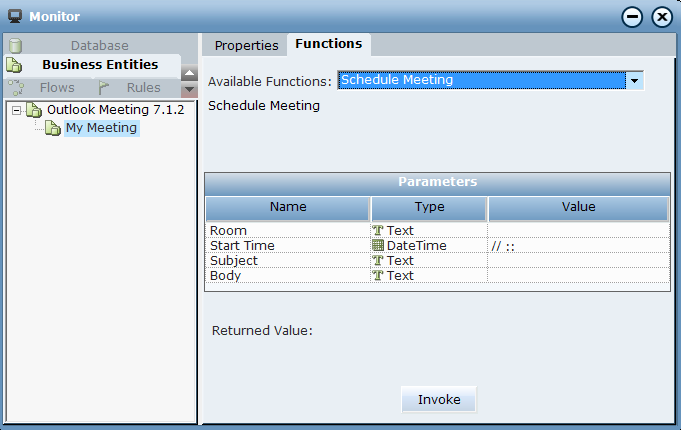The image size is (681, 430).
Task: Click the DateTime calendar icon for Start Time
Action: [x=378, y=246]
